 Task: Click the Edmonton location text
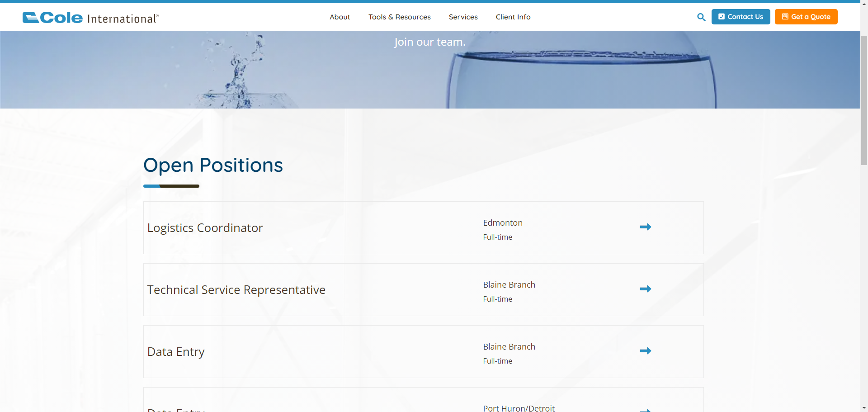503,223
